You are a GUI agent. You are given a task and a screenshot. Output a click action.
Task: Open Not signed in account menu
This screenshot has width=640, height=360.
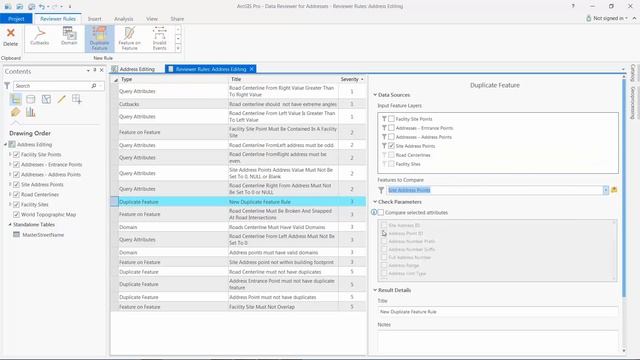(x=610, y=18)
